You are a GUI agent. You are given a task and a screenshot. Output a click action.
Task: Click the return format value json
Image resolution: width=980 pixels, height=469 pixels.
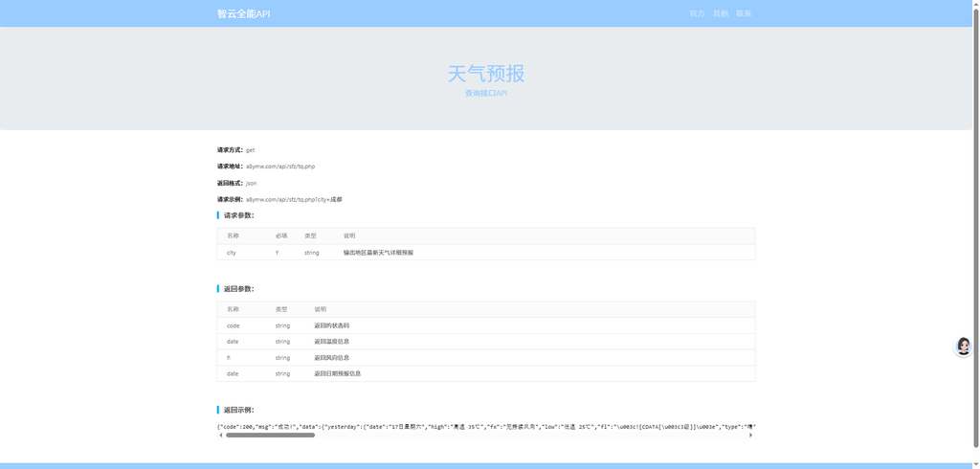pyautogui.click(x=251, y=183)
